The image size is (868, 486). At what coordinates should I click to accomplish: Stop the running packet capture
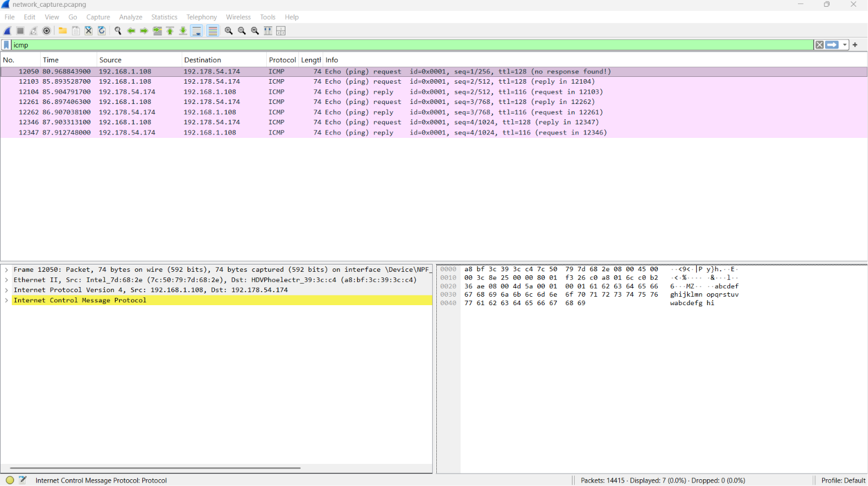pos(20,31)
